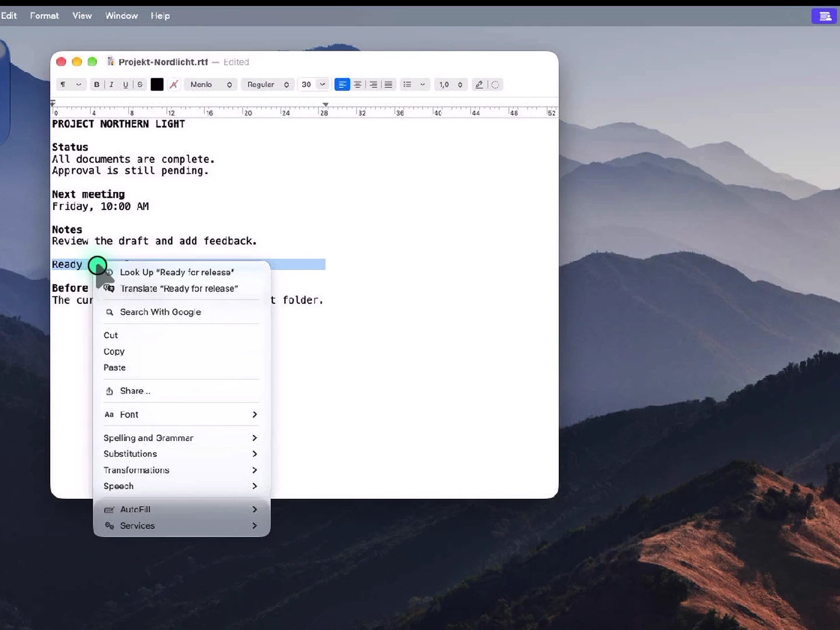Click the Next meeting heading

tap(88, 194)
